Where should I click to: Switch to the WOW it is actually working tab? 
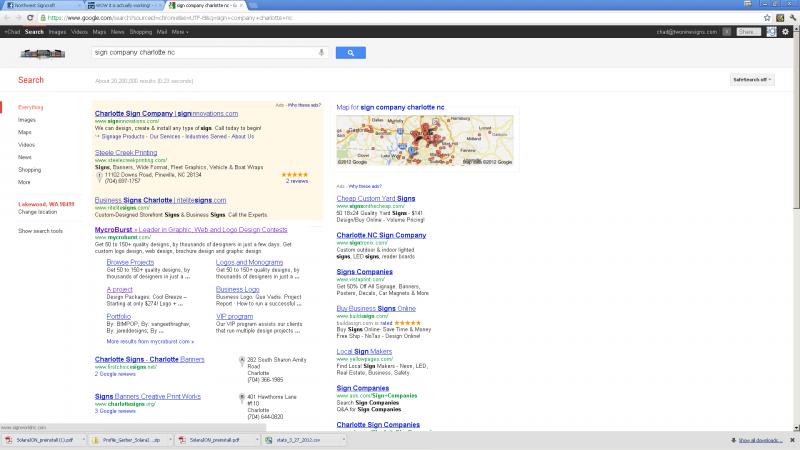(x=122, y=5)
